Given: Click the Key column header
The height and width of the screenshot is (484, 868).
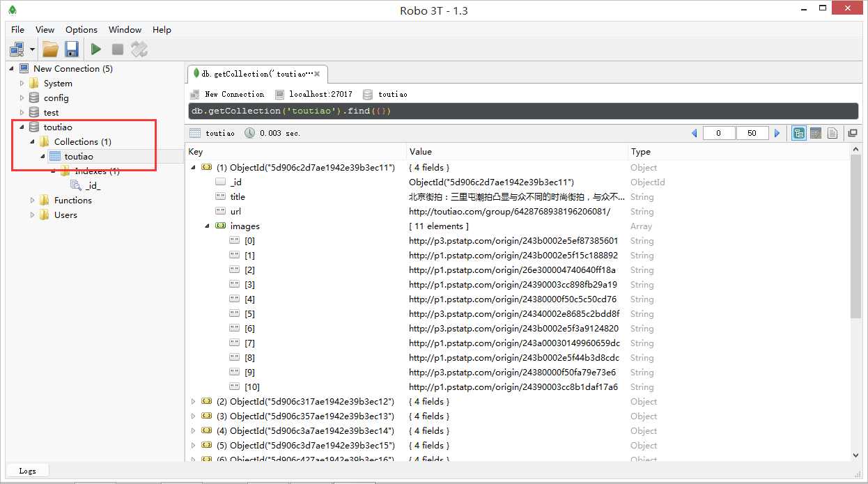Looking at the screenshot, I should coord(296,151).
